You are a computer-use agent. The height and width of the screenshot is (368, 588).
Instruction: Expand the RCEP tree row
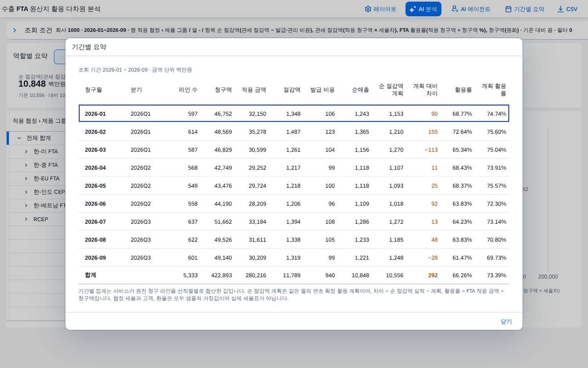(x=26, y=219)
